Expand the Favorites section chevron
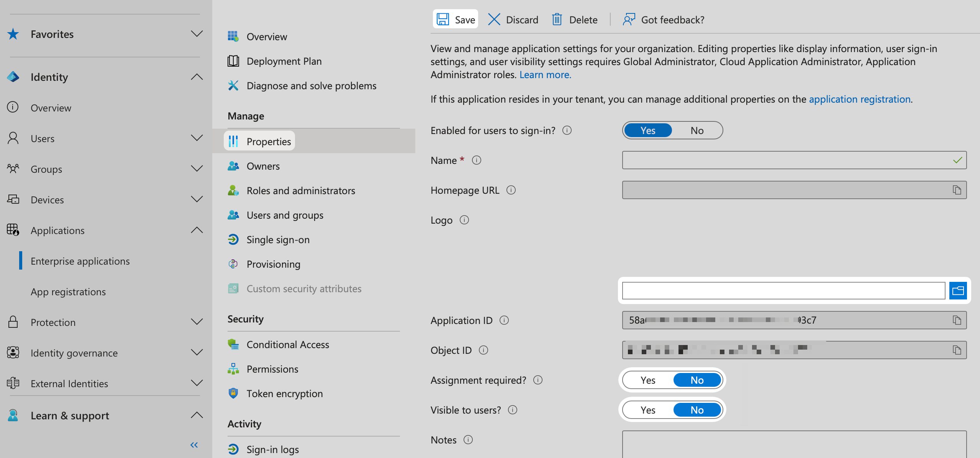 (197, 34)
